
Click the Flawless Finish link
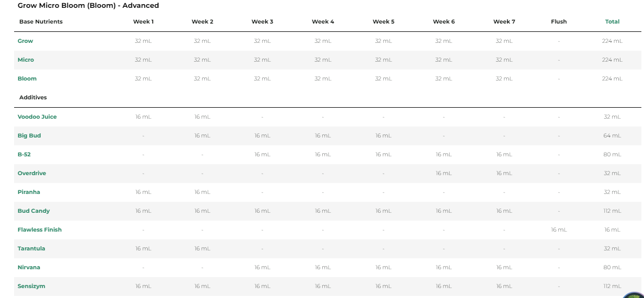40,230
